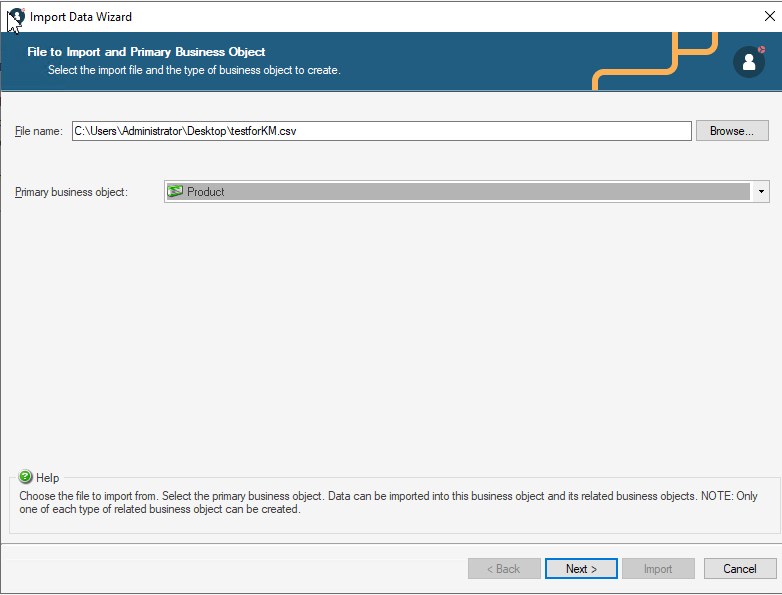Click the 'Primary business object:' label
782x595 pixels.
click(x=72, y=192)
